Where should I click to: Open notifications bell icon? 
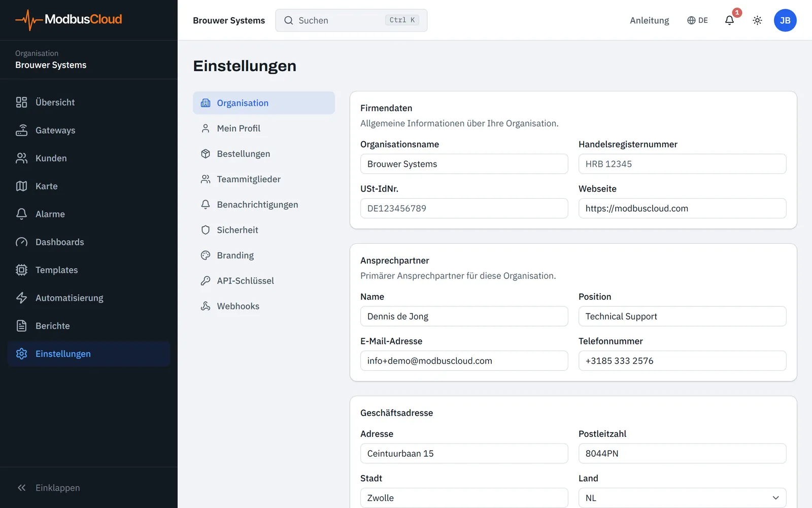click(729, 20)
